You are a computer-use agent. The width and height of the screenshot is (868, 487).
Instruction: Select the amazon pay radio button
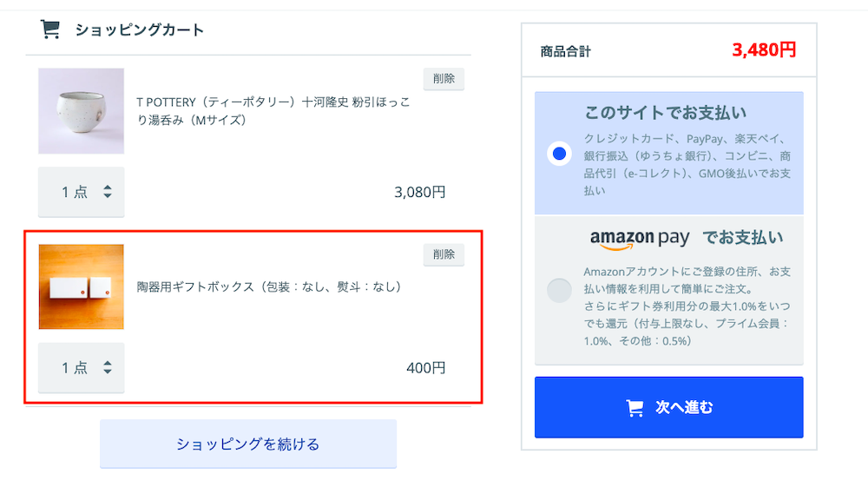[x=559, y=290]
